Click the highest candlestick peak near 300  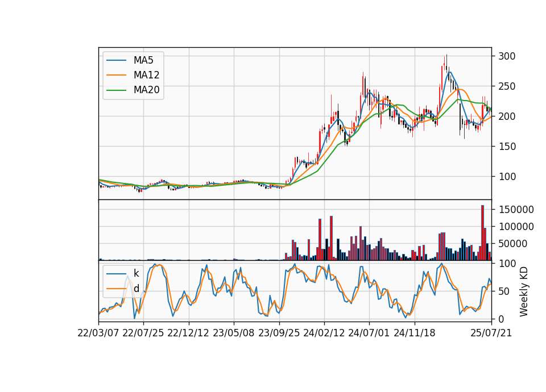[x=447, y=62]
